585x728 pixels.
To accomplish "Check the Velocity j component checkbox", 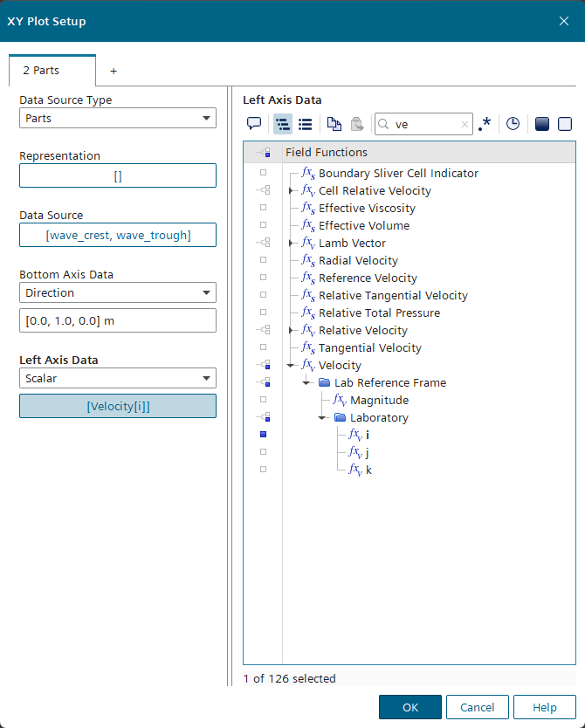I will tap(264, 452).
